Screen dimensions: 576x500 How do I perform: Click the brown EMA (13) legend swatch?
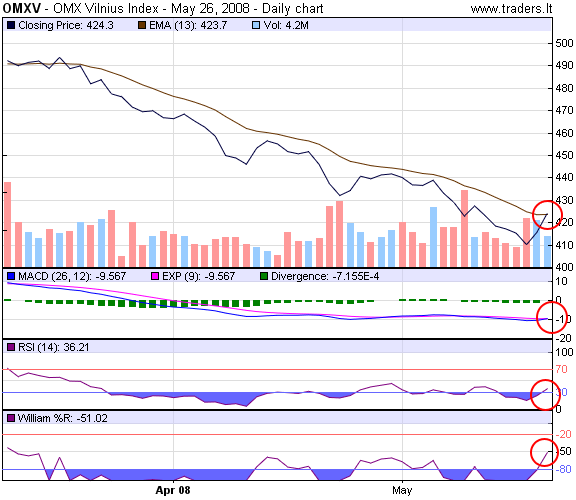click(142, 25)
